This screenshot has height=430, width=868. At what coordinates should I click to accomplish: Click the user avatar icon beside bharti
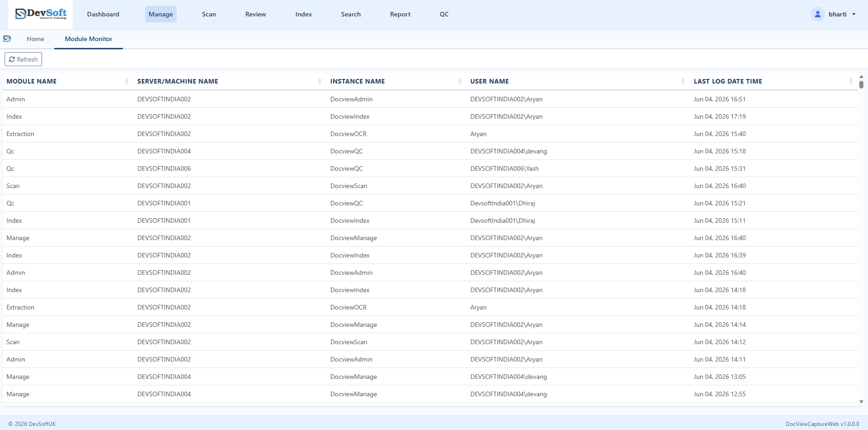click(818, 14)
